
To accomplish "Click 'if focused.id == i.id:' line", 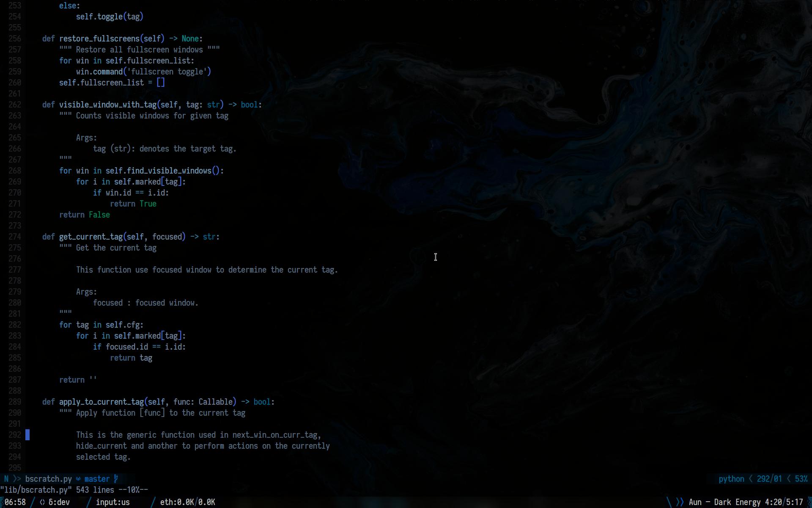I will point(140,347).
